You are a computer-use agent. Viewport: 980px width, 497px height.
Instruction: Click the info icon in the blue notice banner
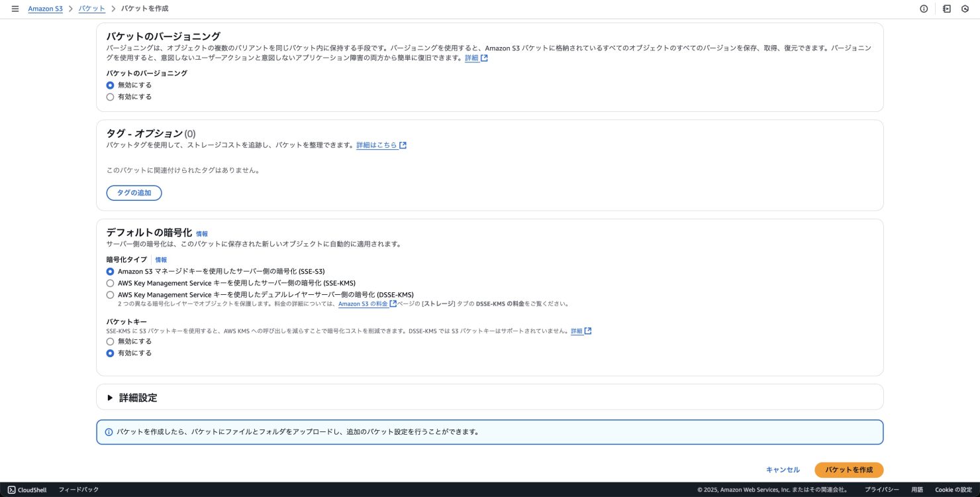(x=109, y=432)
